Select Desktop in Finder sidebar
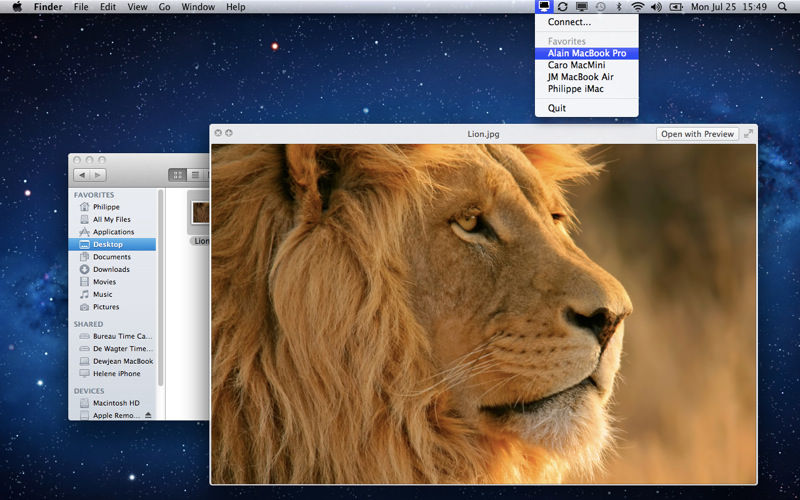 [112, 244]
